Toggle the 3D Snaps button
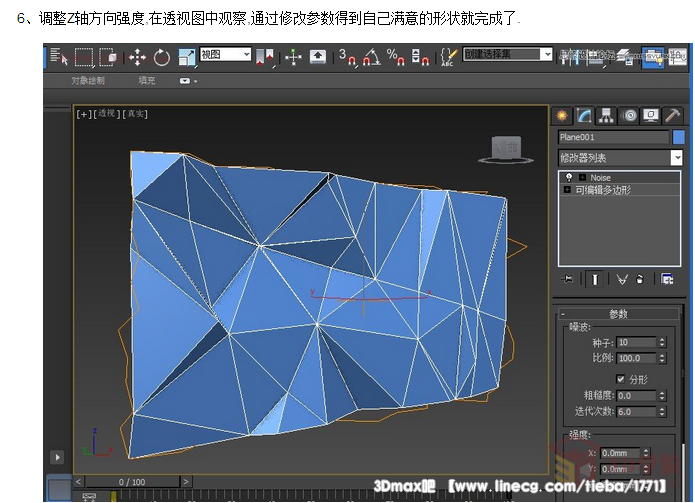 tap(346, 57)
